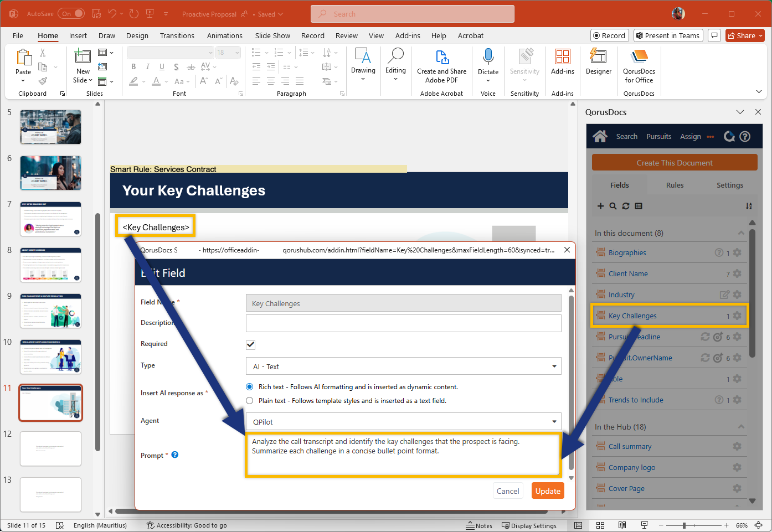The height and width of the screenshot is (532, 772).
Task: Open the QorusDocs help question mark
Action: pos(745,136)
